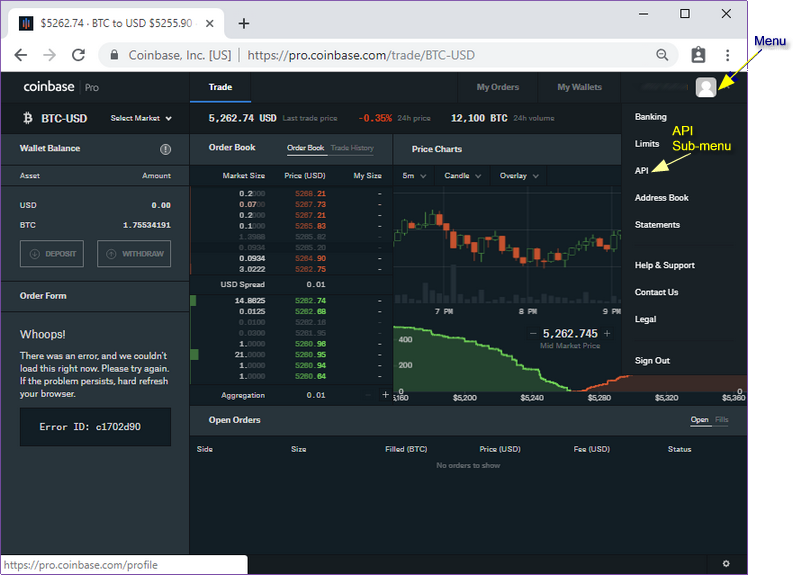Click the ask price 5288.21 row
The width and height of the screenshot is (800, 575).
click(x=291, y=193)
